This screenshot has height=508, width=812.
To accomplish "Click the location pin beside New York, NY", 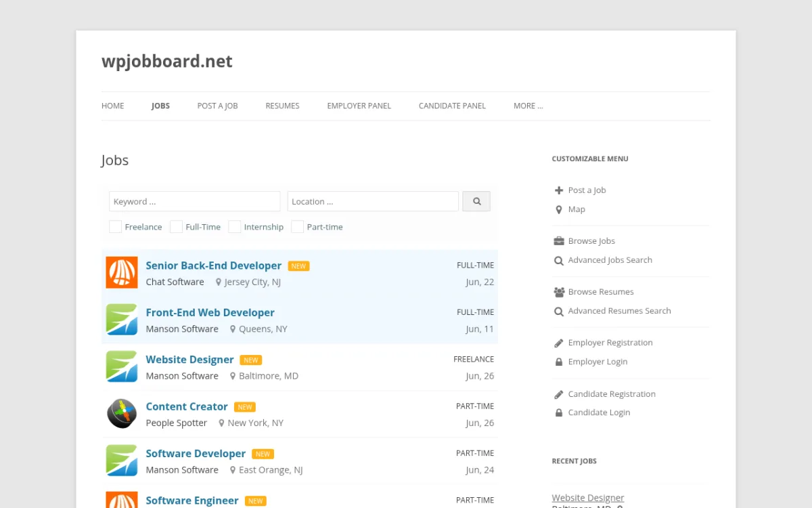I will [221, 423].
